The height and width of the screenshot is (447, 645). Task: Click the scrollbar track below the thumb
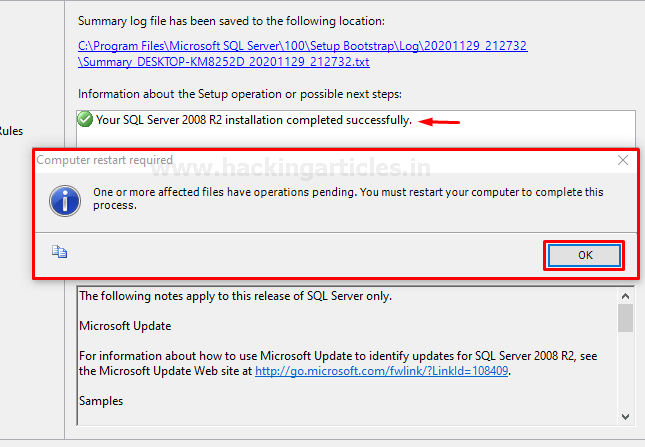(x=625, y=375)
